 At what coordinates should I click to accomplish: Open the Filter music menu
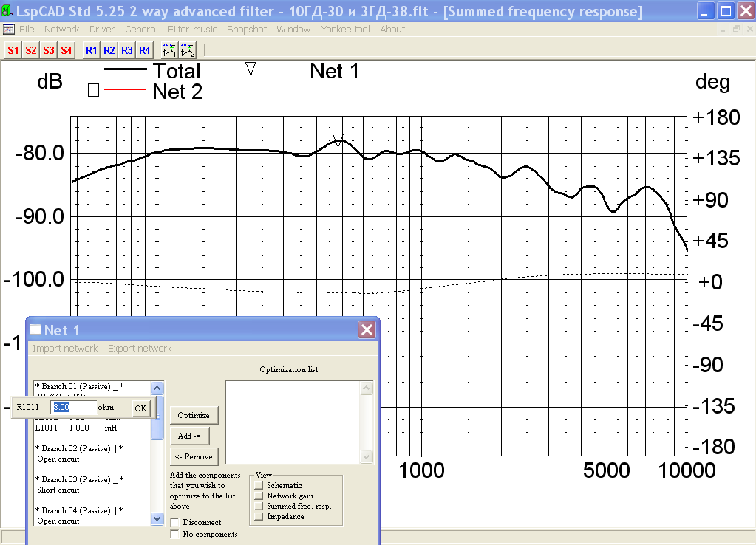pyautogui.click(x=192, y=30)
